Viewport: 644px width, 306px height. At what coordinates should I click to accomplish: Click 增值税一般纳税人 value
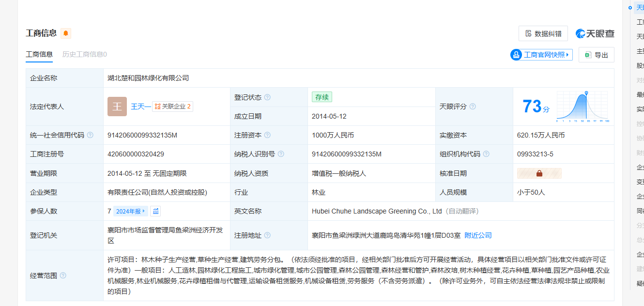click(x=339, y=173)
